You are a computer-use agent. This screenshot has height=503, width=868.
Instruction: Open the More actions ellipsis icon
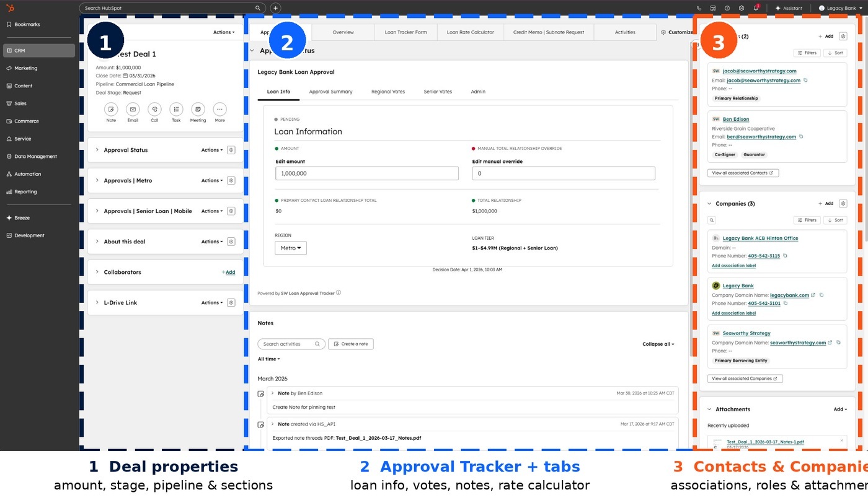(219, 109)
